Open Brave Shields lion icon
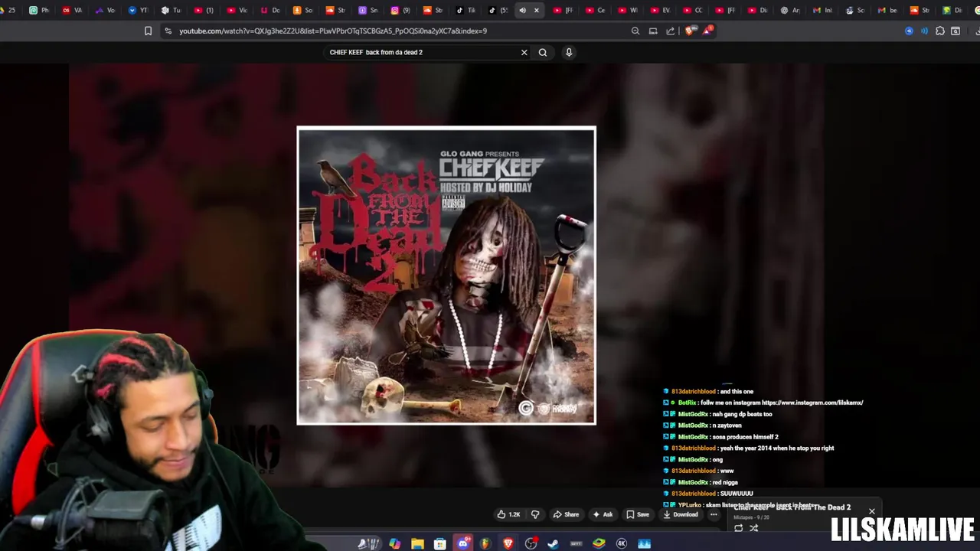This screenshot has width=980, height=551. [690, 31]
